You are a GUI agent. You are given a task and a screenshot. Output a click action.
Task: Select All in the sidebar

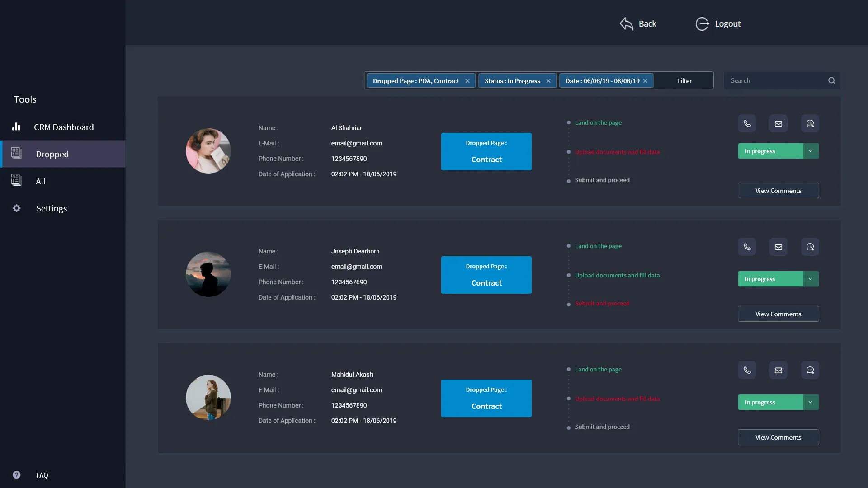point(40,181)
